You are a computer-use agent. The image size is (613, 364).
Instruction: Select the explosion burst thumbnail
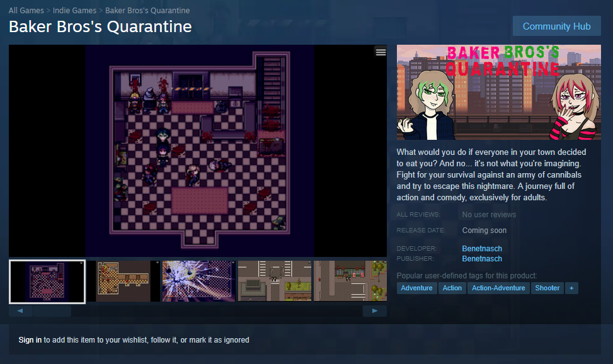pyautogui.click(x=198, y=282)
